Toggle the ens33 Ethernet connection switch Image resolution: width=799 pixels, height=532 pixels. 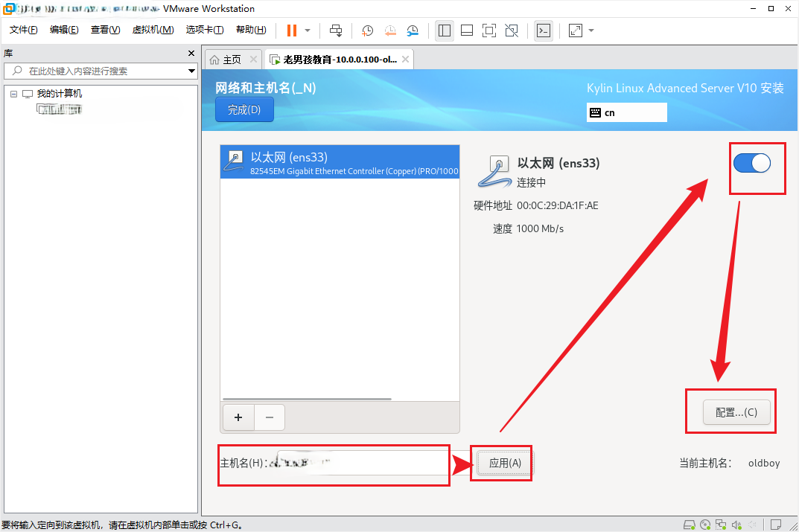(751, 164)
